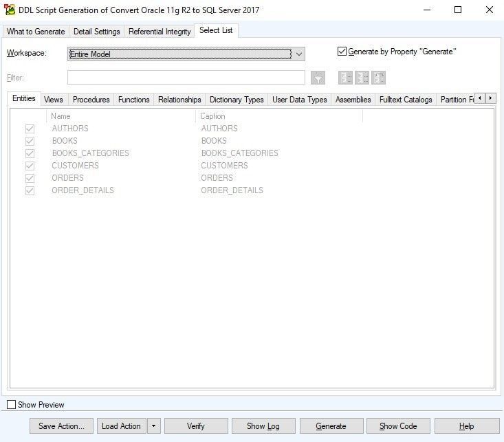Click the BOOKS caption cell
Image resolution: width=504 pixels, height=442 pixels.
pos(214,141)
